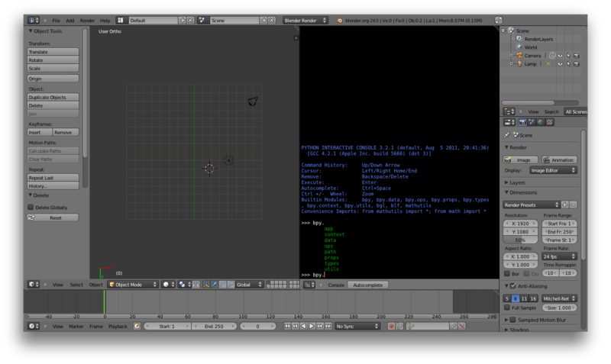Open the Help menu
This screenshot has width=611, height=364.
point(105,21)
